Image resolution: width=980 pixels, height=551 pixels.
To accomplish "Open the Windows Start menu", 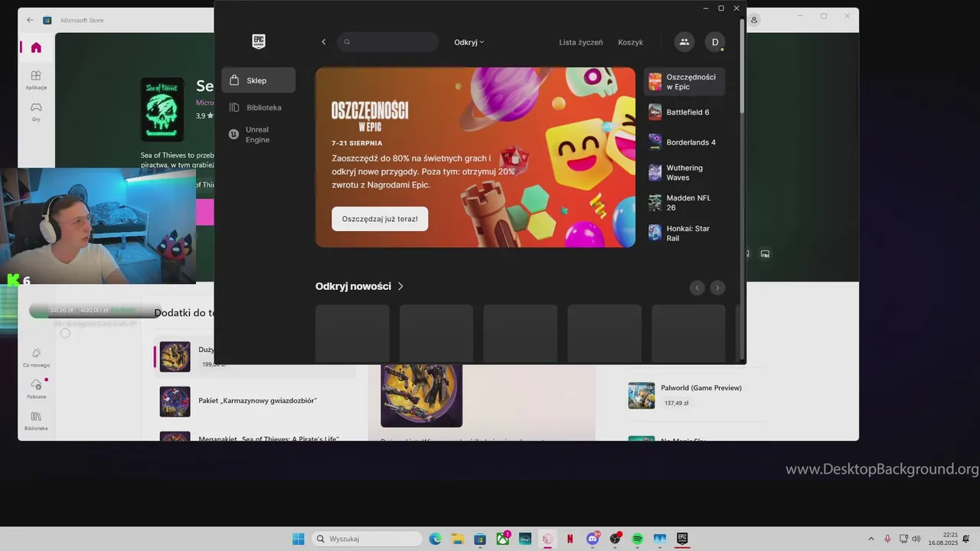I will coord(299,539).
